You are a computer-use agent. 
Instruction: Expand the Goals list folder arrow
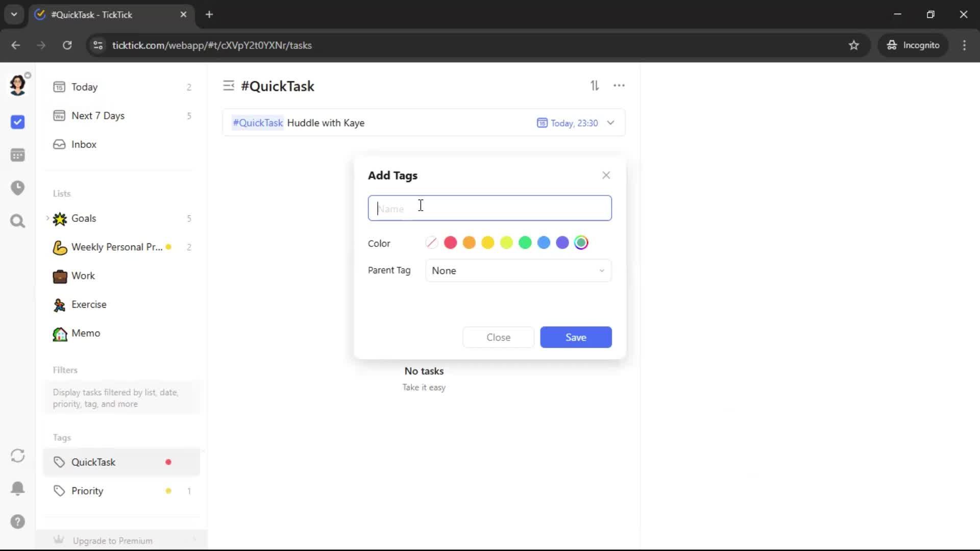pos(48,218)
